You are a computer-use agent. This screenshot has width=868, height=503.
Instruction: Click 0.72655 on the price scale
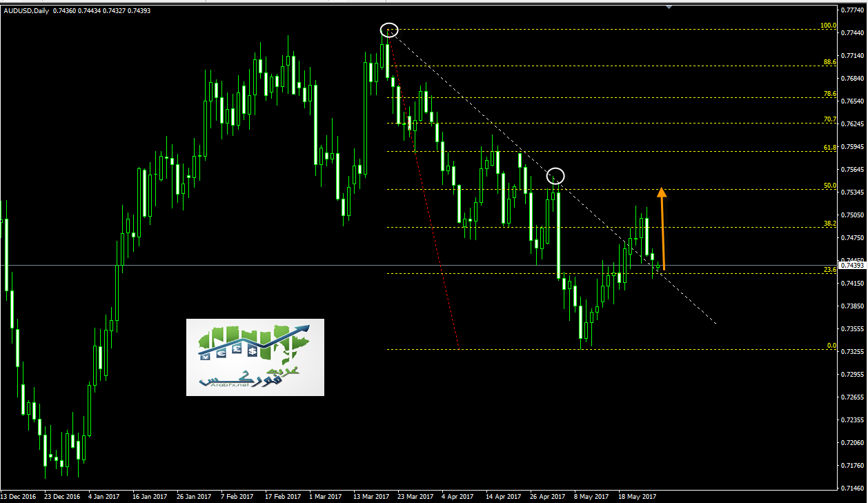point(854,397)
